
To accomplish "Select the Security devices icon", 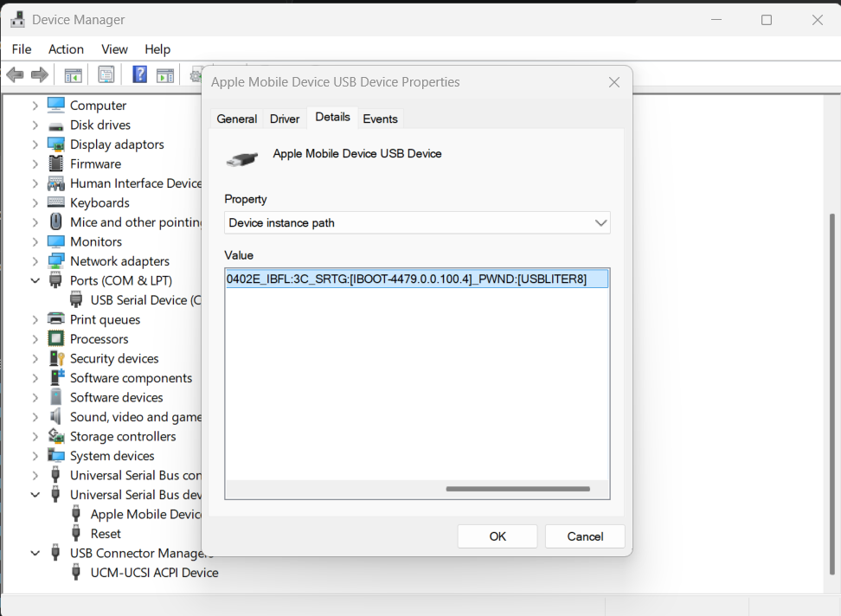I will [57, 358].
